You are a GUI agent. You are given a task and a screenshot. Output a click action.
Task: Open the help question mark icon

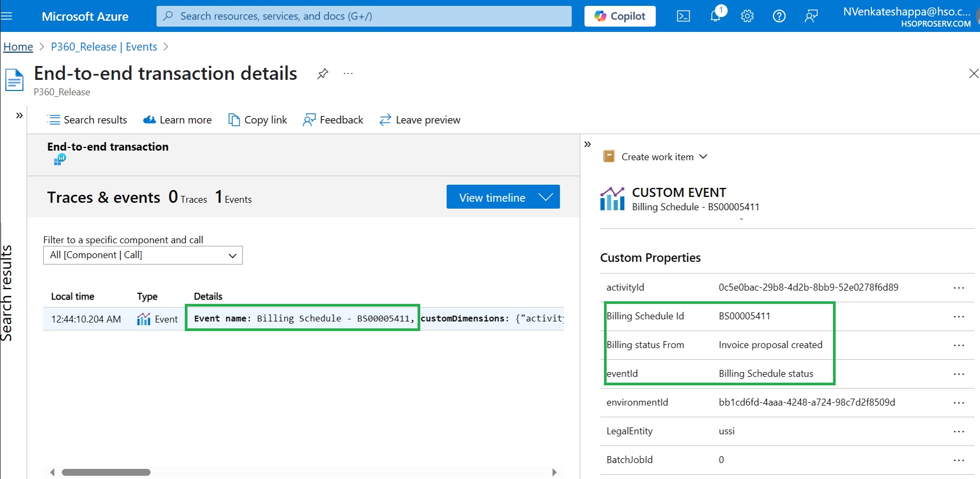779,16
